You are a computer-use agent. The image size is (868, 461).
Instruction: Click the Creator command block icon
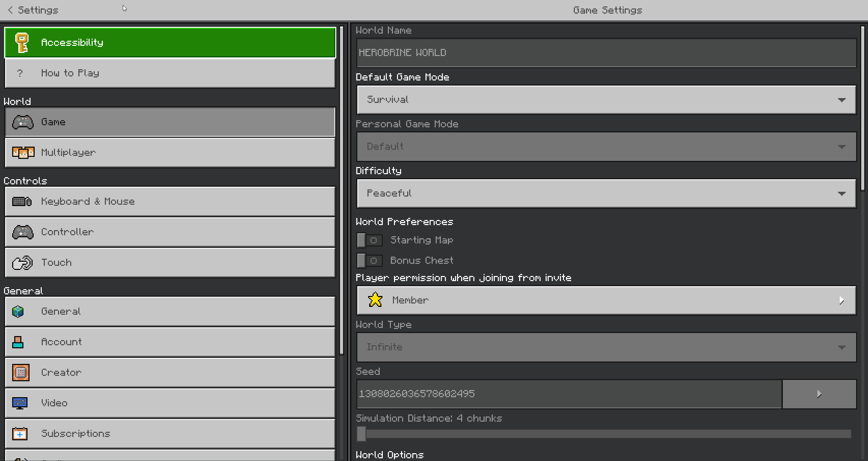21,372
